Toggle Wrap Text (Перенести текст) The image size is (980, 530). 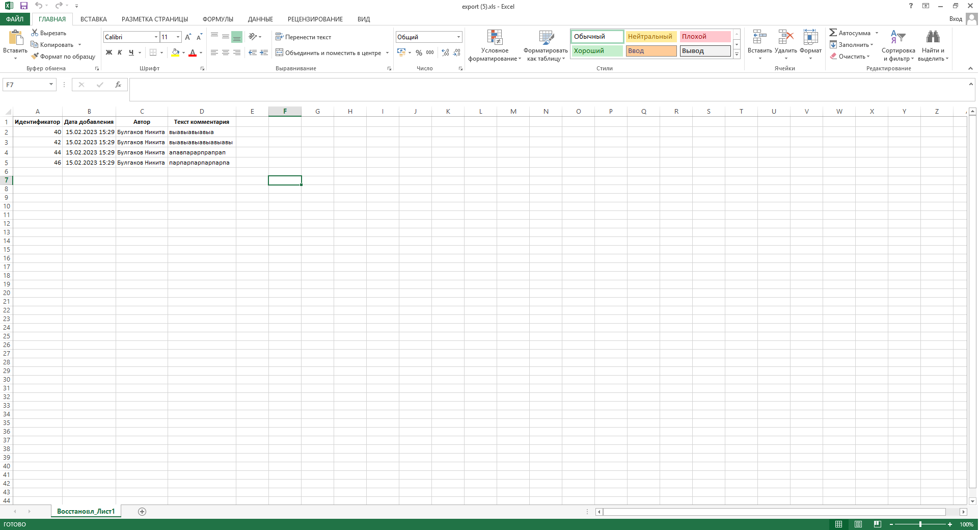pyautogui.click(x=303, y=37)
